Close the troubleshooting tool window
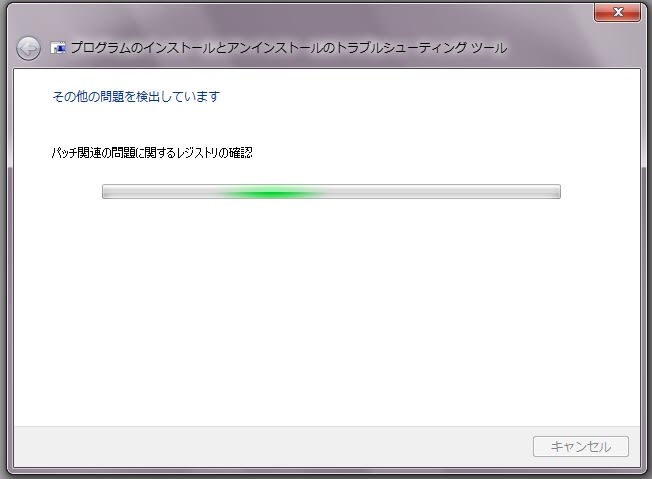This screenshot has width=652, height=479. [x=617, y=12]
